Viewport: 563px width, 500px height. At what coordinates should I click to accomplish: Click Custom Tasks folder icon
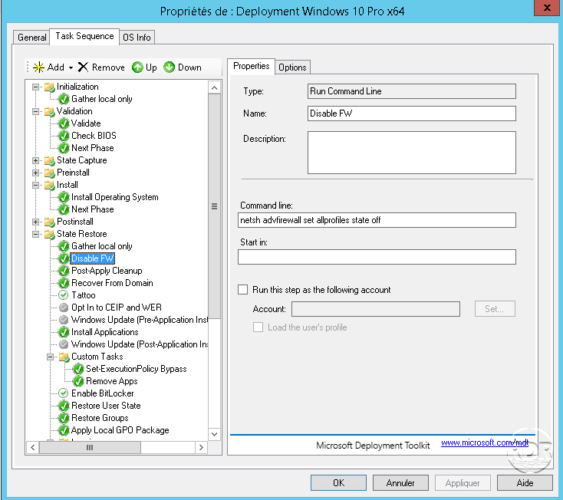pos(64,357)
